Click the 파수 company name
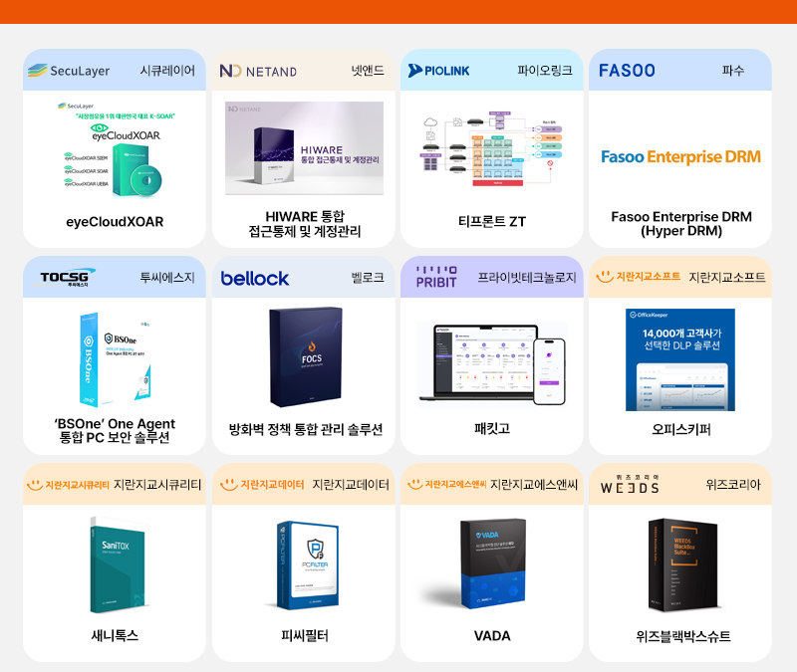Screen dimensions: 797x672 pyautogui.click(x=733, y=71)
